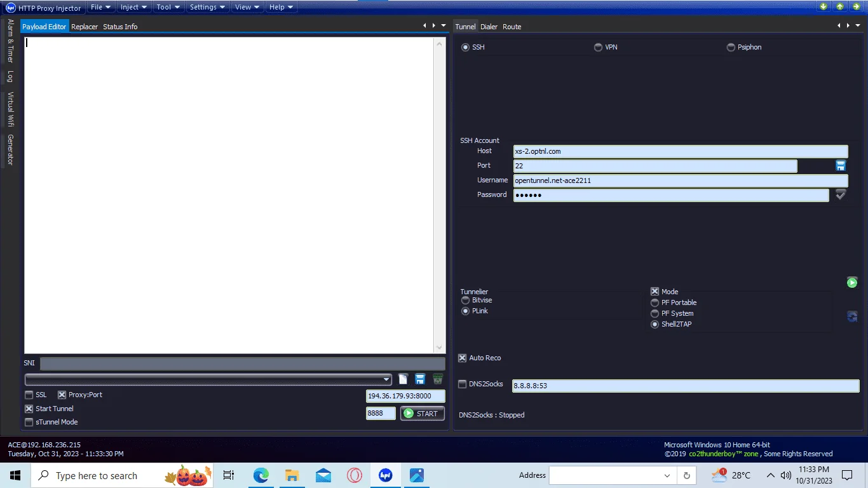The height and width of the screenshot is (488, 868).
Task: Show hidden system tray icons
Action: pyautogui.click(x=771, y=475)
